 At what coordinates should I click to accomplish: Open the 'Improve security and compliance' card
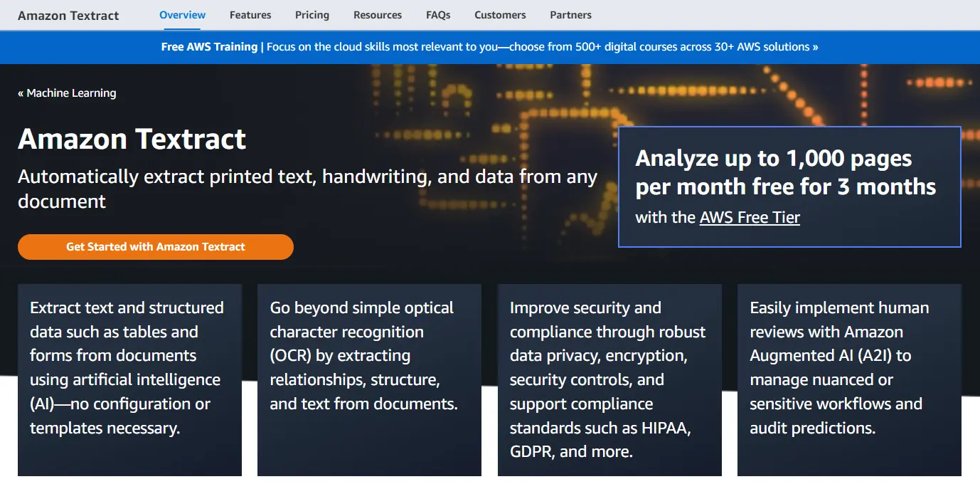tap(609, 379)
